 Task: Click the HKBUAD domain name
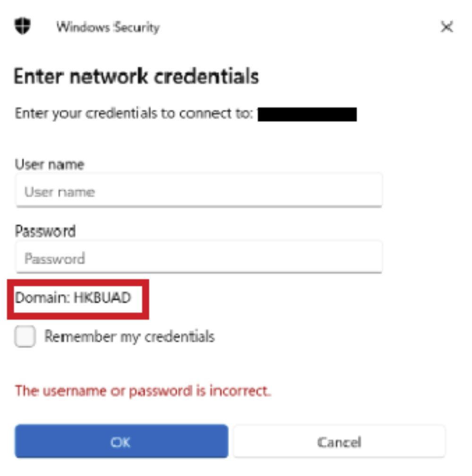[102, 298]
